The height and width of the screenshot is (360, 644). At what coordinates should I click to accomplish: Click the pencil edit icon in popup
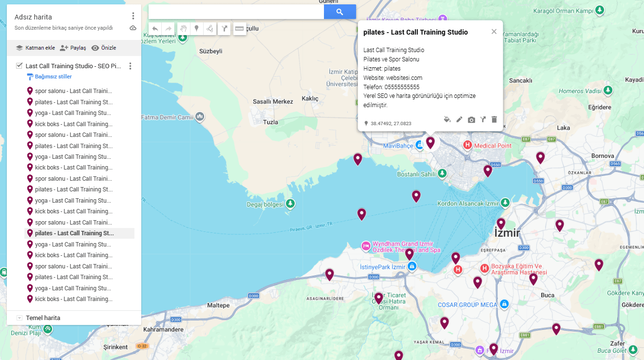[x=459, y=119]
